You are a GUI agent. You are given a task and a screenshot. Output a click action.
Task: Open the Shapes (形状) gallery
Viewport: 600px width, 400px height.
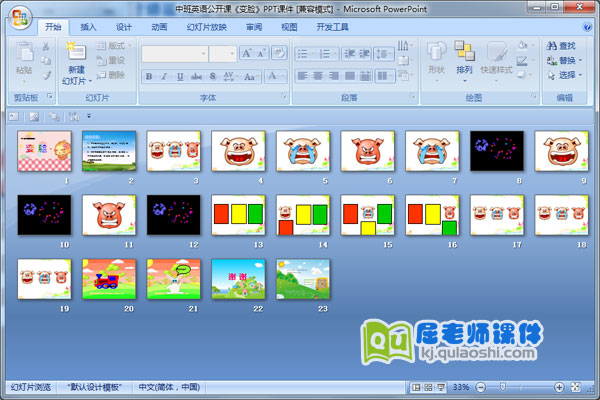437,61
